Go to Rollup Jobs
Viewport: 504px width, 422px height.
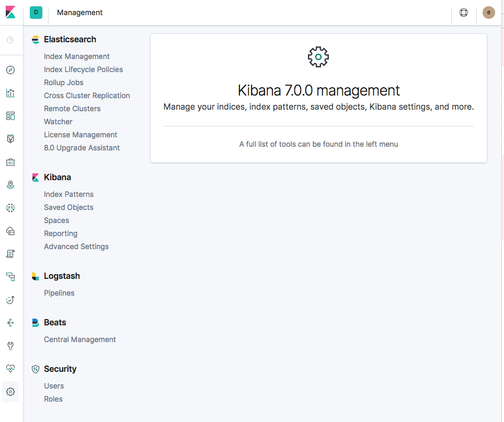[64, 83]
